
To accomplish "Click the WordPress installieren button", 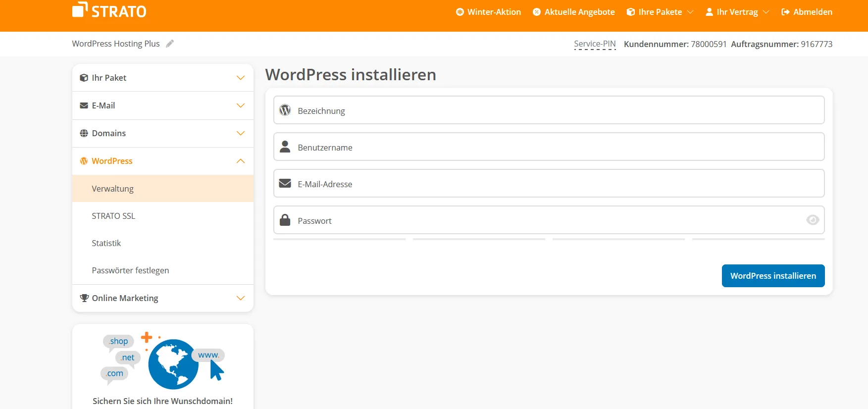I will 773,276.
